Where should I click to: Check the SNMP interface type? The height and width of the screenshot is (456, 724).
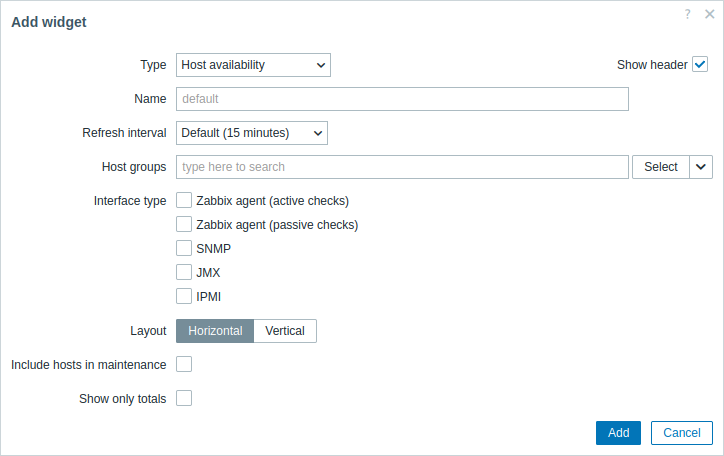click(x=184, y=248)
